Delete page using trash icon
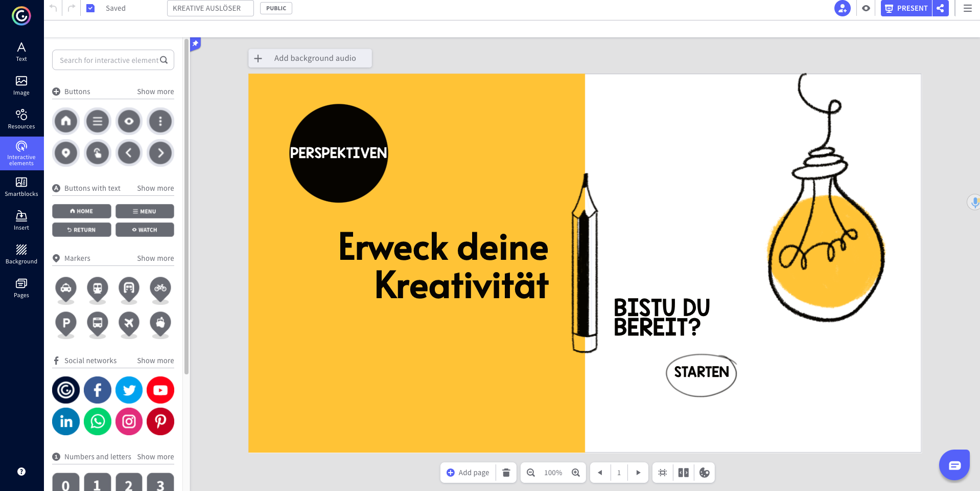980x491 pixels. coord(506,473)
